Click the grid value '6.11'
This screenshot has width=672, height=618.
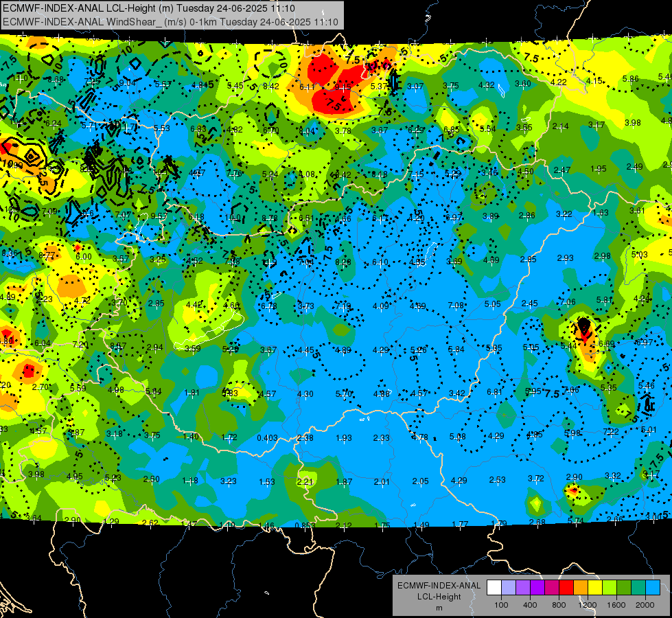(x=307, y=87)
